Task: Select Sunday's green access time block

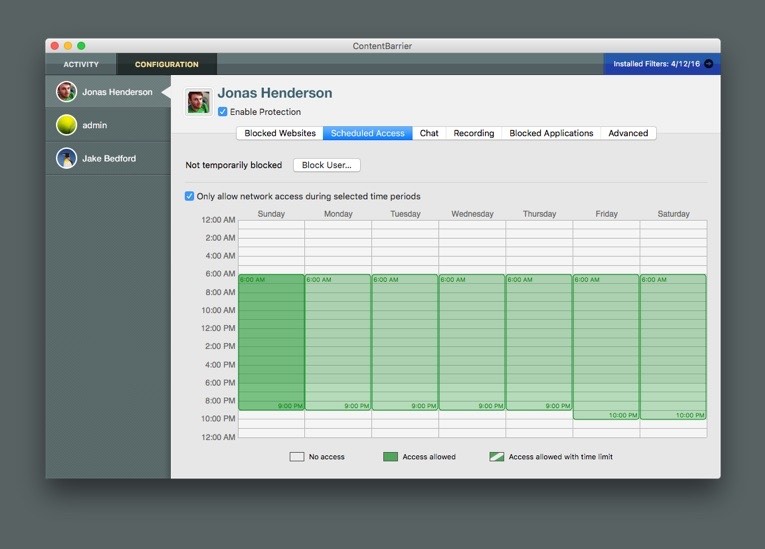Action: (271, 342)
